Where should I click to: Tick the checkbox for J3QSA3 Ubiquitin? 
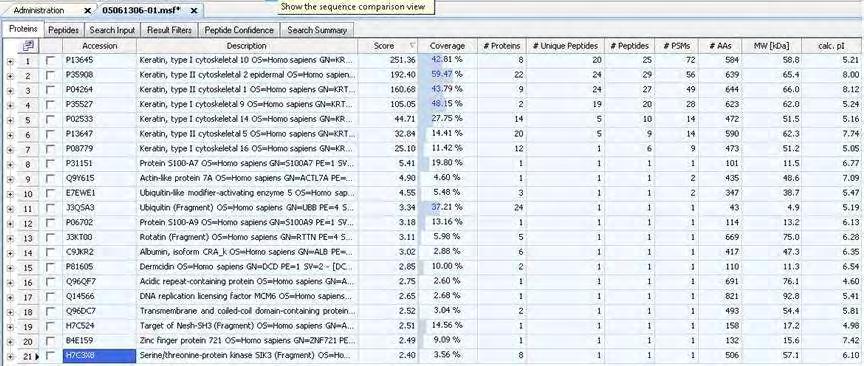(50, 208)
